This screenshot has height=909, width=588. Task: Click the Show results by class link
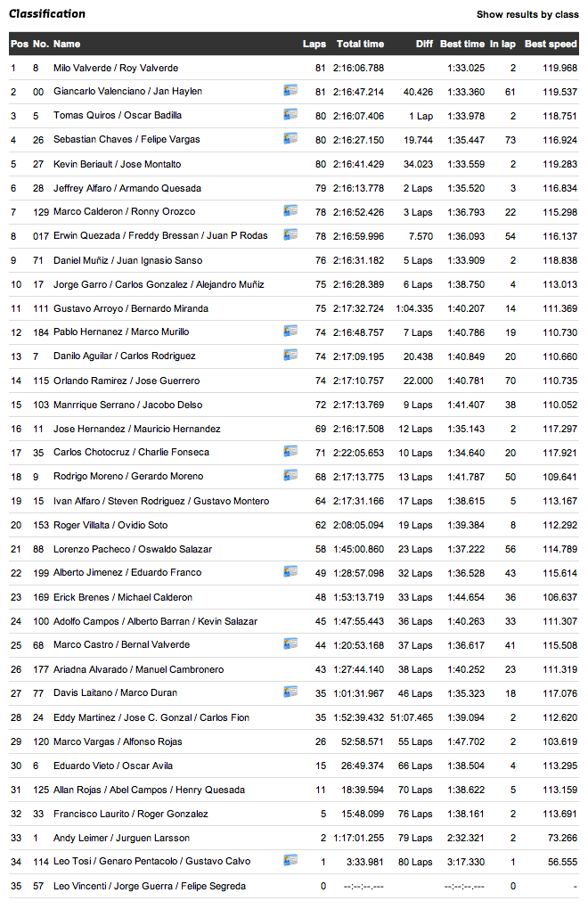(x=527, y=14)
